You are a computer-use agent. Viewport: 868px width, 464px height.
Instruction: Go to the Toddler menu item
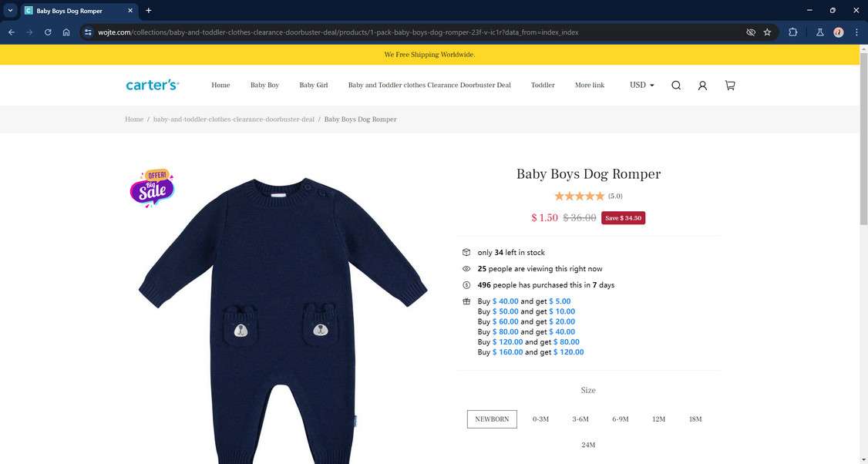(x=543, y=86)
